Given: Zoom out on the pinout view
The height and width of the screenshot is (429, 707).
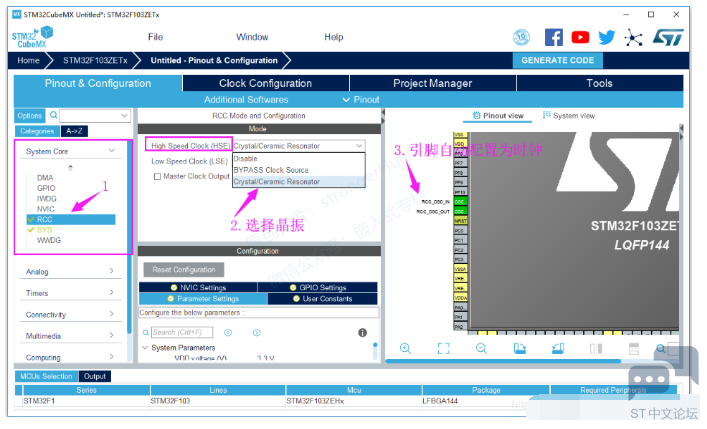Looking at the screenshot, I should pyautogui.click(x=481, y=348).
